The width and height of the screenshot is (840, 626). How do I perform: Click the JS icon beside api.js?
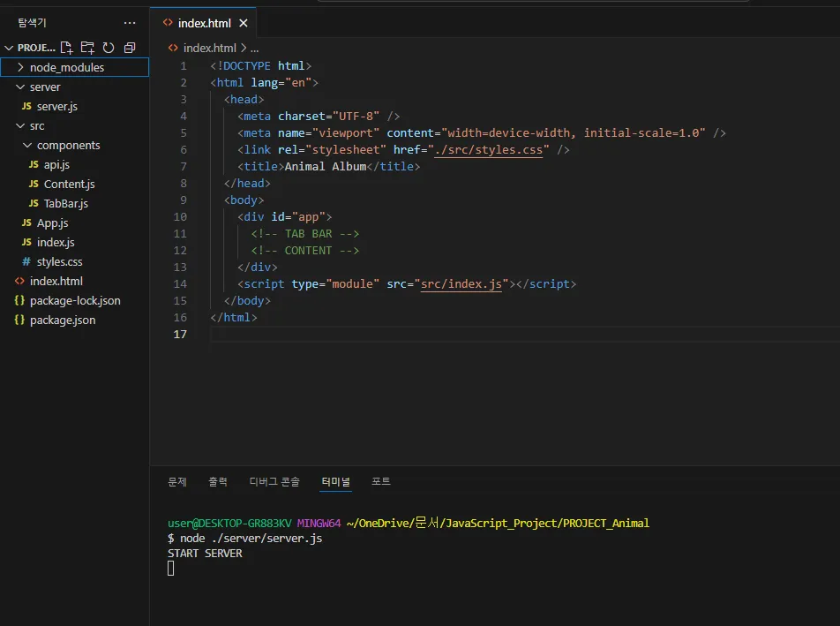pyautogui.click(x=34, y=164)
